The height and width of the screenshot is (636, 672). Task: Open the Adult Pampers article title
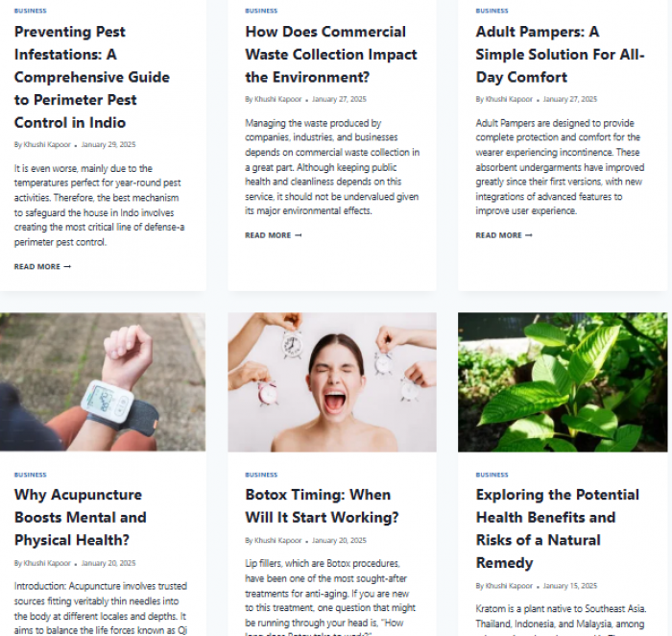click(560, 55)
